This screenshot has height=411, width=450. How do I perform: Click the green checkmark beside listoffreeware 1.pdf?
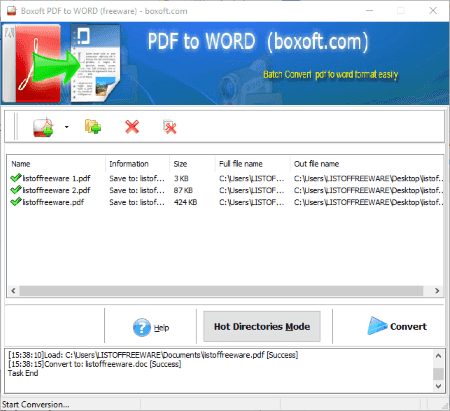pyautogui.click(x=16, y=178)
